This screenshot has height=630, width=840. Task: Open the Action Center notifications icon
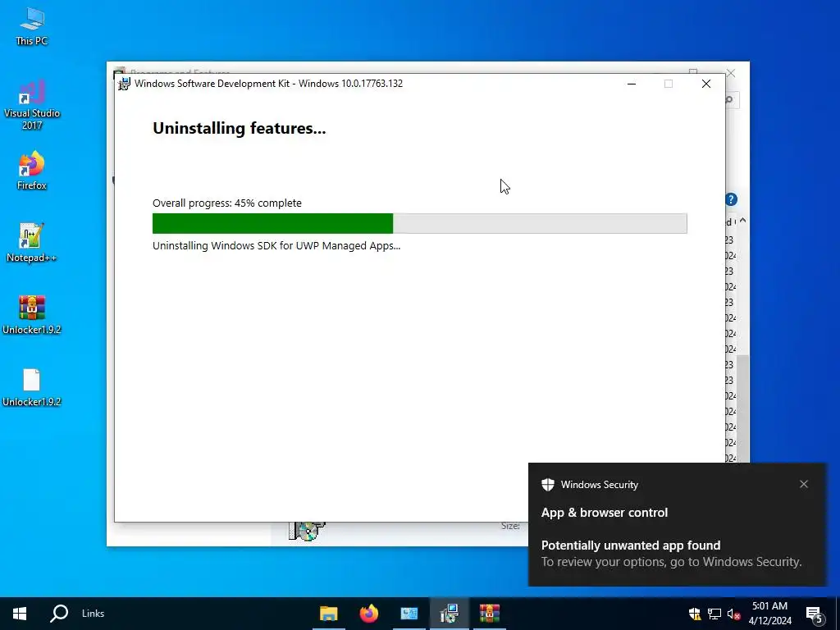click(x=815, y=614)
